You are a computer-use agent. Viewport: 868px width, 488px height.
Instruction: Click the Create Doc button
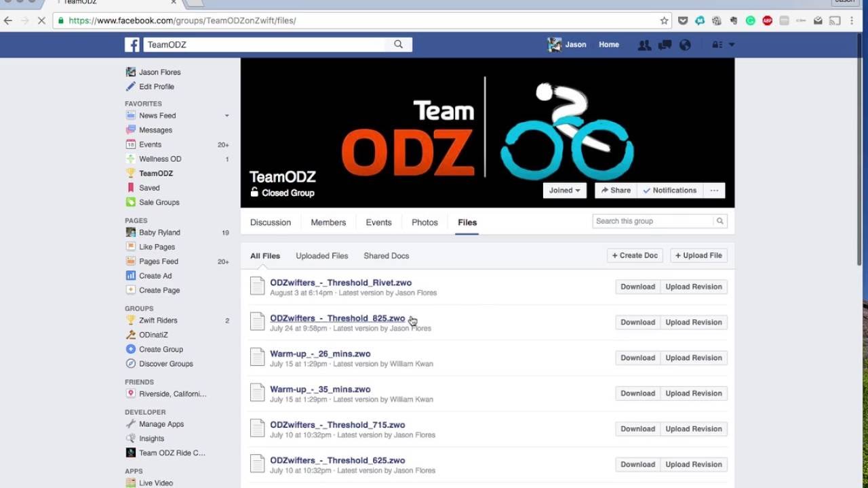(x=635, y=256)
